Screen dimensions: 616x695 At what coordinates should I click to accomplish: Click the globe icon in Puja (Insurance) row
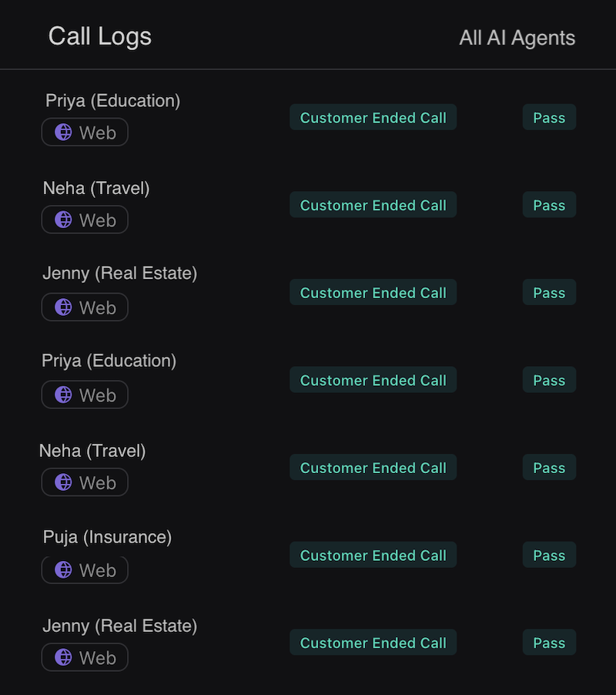pos(64,570)
